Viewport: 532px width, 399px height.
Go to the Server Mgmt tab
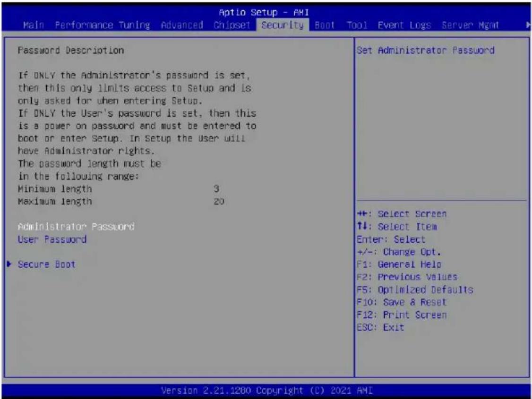(x=470, y=25)
